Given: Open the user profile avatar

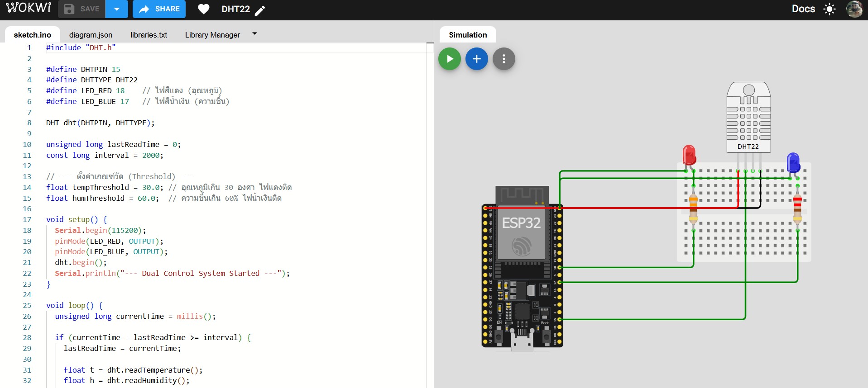Looking at the screenshot, I should coord(854,9).
